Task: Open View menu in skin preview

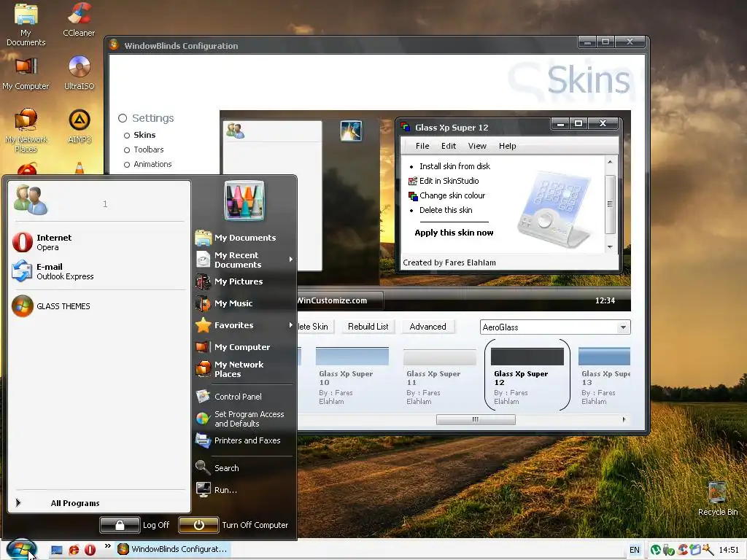Action: [x=477, y=146]
